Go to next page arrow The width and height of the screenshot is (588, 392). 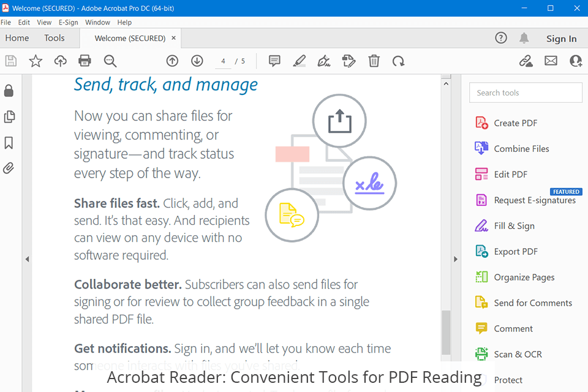click(197, 61)
